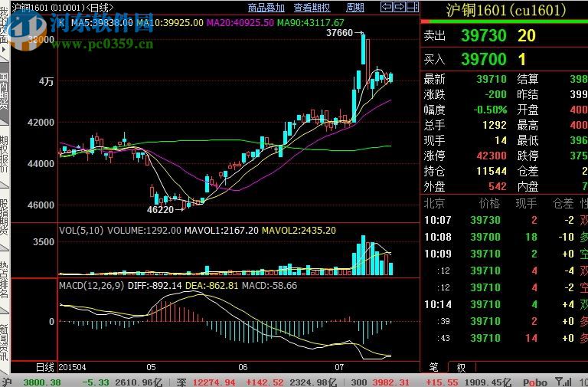Expand the sidebar small arrow under 我的页面
Viewport: 588px width, 387px height.
tap(4, 49)
